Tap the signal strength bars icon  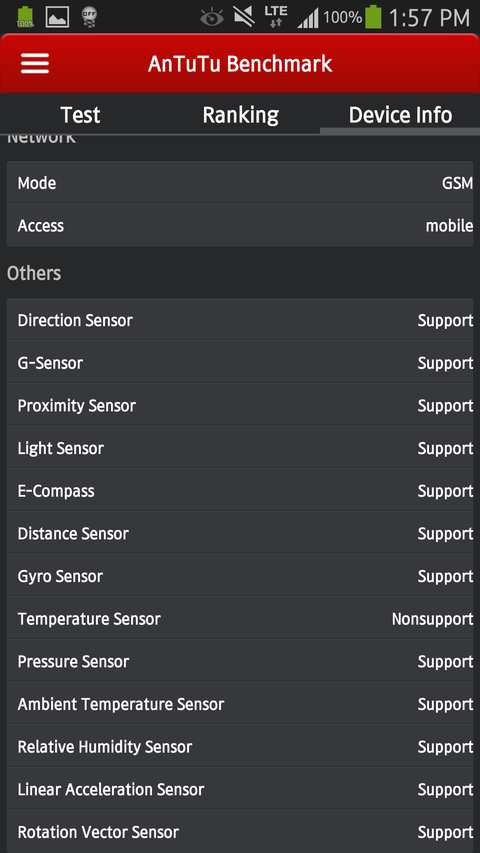[x=307, y=18]
